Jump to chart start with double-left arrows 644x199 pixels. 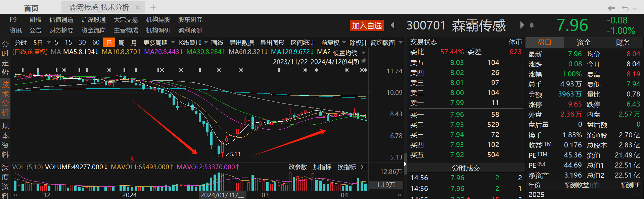click(x=15, y=195)
